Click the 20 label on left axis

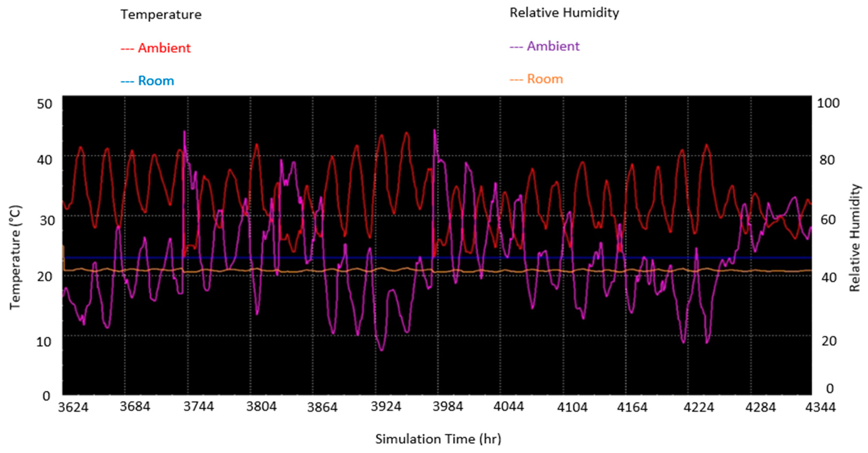point(45,277)
